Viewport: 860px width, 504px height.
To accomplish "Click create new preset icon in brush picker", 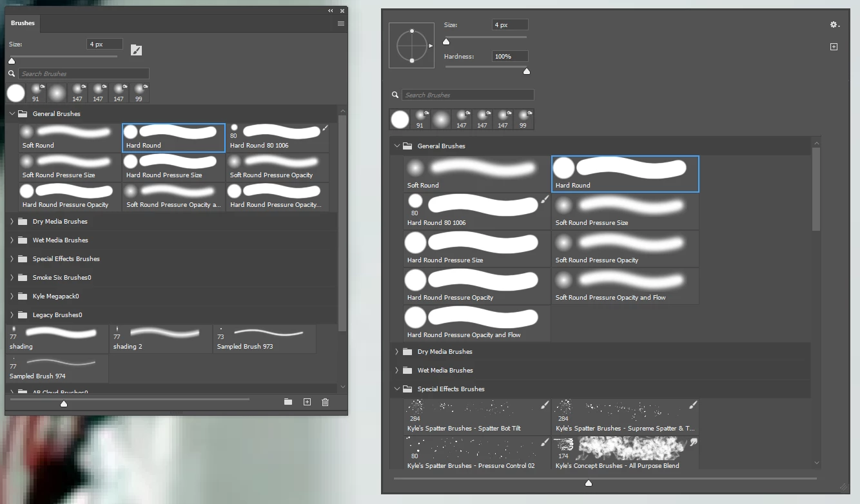I will click(x=834, y=47).
